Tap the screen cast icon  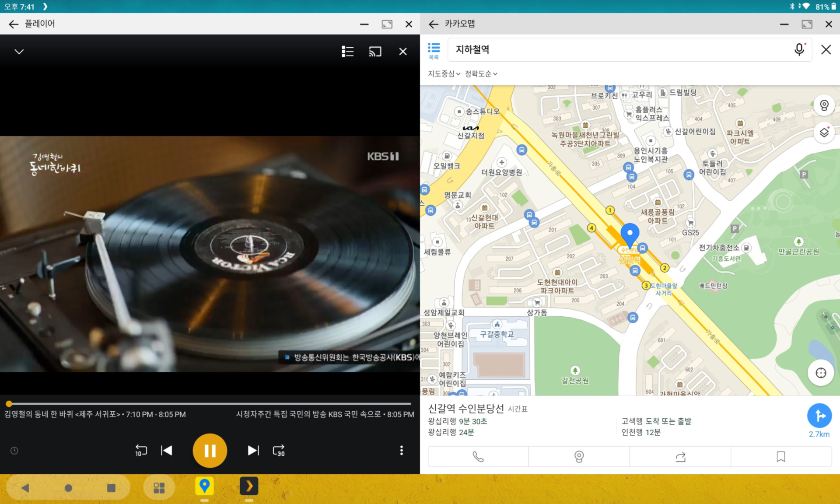(x=375, y=52)
